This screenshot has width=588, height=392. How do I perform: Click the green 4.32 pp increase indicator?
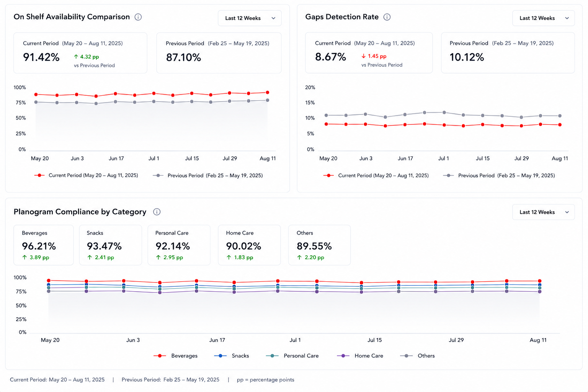coord(87,57)
